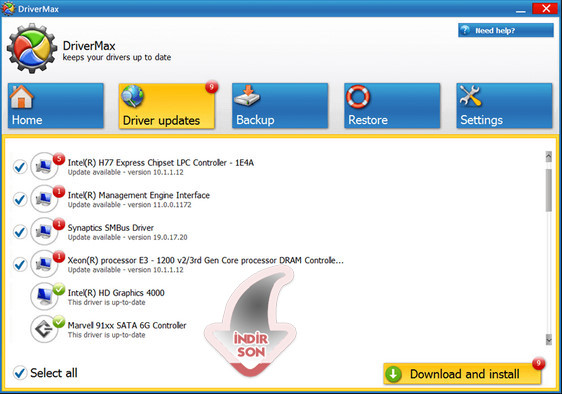
Task: Click the H77 Express Chipset device icon
Action: pos(44,166)
